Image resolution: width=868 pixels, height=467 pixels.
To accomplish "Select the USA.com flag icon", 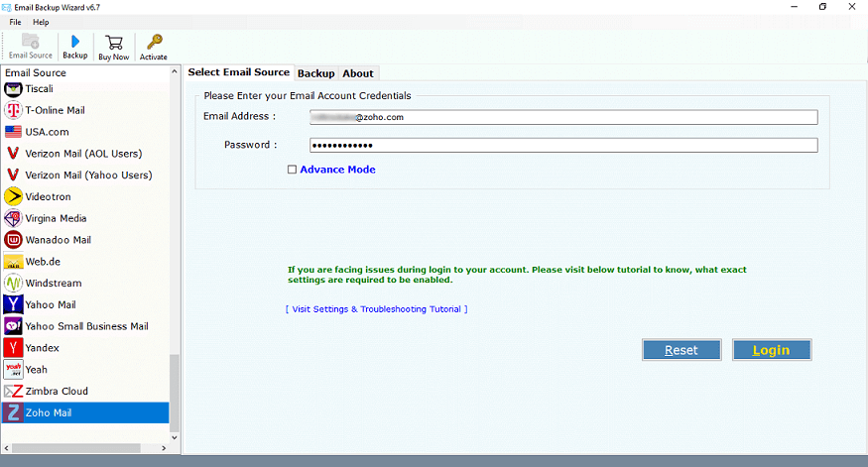I will pos(13,132).
